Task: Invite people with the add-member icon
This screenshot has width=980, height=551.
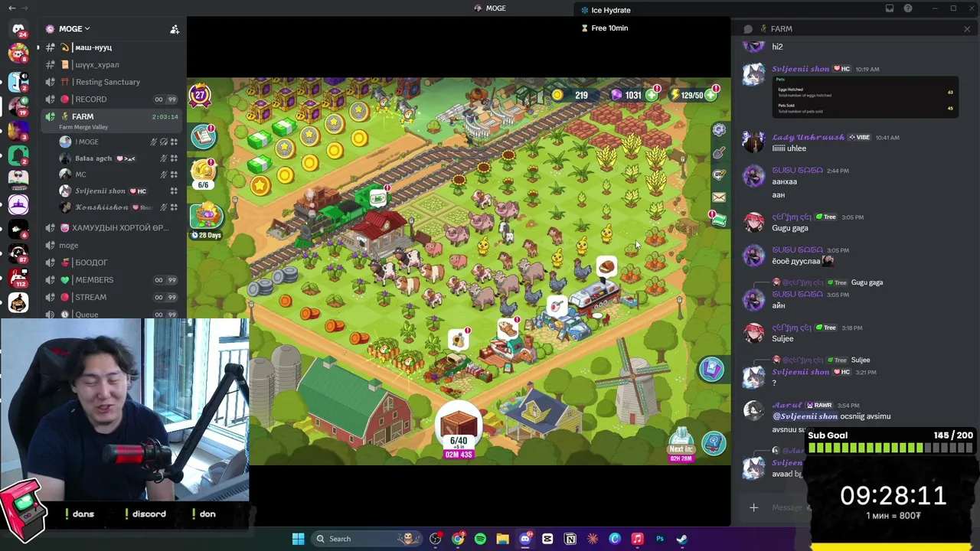Action: [x=175, y=29]
